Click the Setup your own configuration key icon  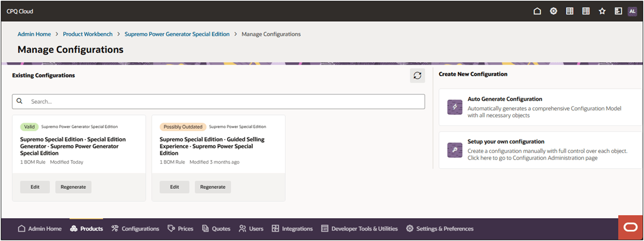pos(455,150)
